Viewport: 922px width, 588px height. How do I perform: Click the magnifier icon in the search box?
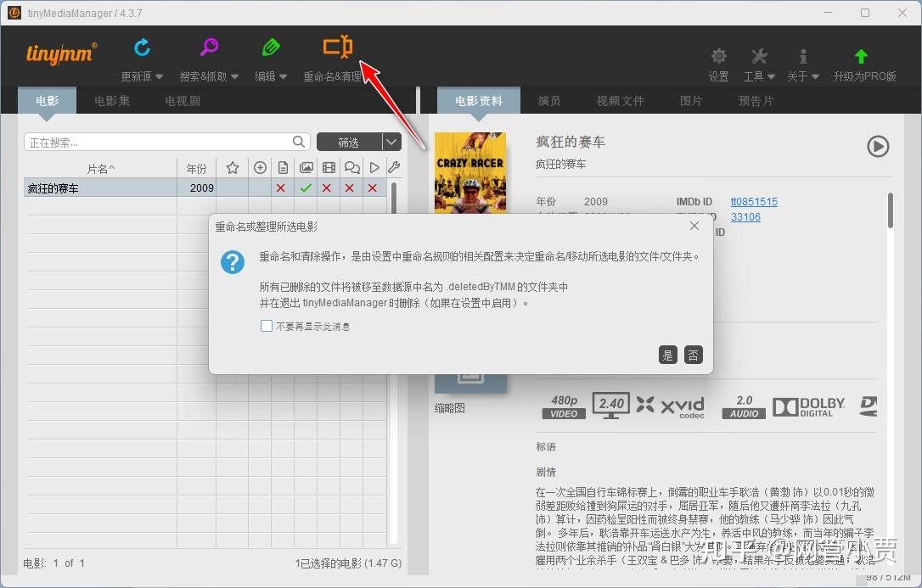click(298, 142)
